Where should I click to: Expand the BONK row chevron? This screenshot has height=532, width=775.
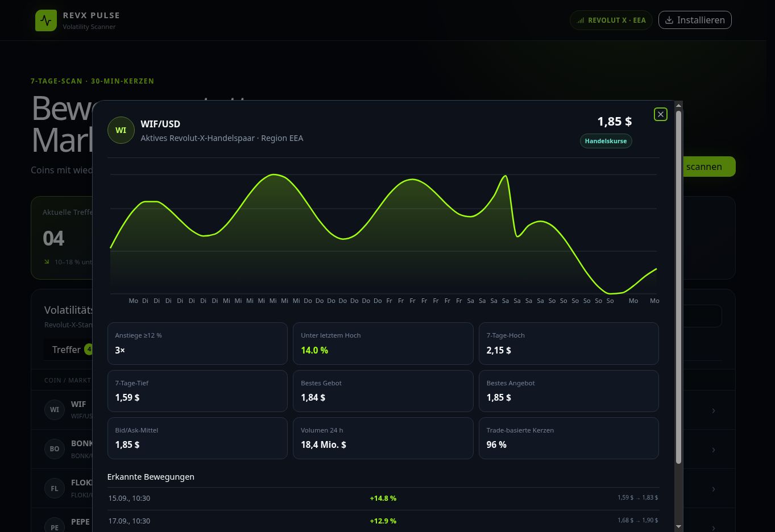(714, 450)
